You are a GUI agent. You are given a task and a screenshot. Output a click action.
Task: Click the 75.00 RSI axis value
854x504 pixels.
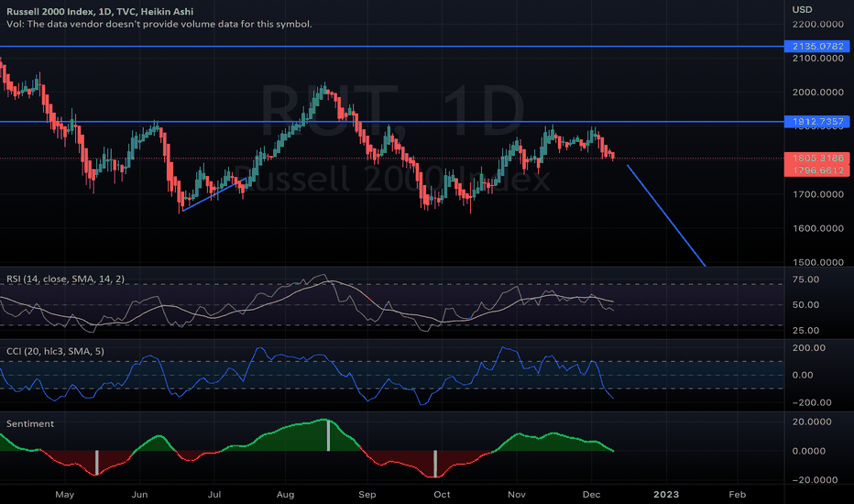coord(805,279)
